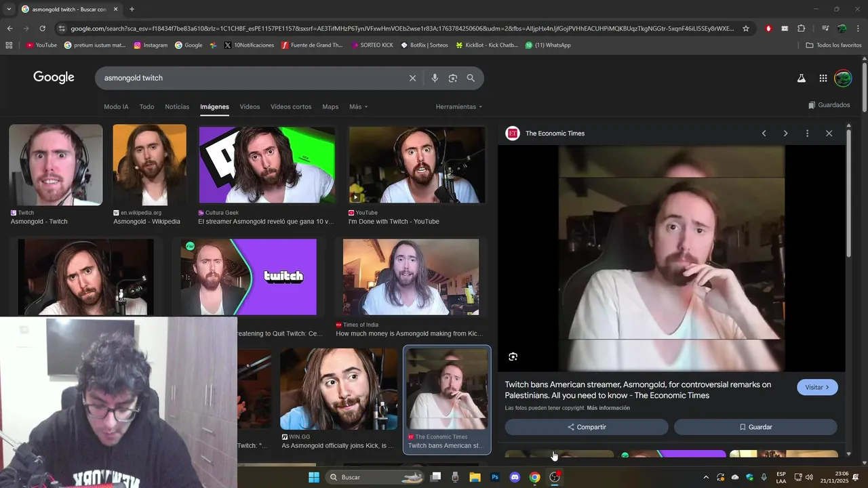Open the Google account profile avatar
The height and width of the screenshot is (488, 868).
pos(842,78)
